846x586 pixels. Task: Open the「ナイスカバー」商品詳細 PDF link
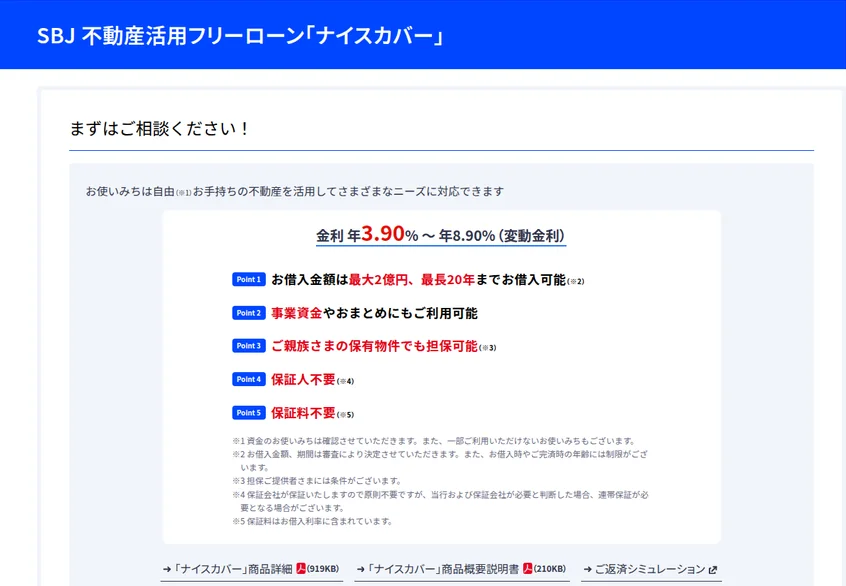point(251,569)
